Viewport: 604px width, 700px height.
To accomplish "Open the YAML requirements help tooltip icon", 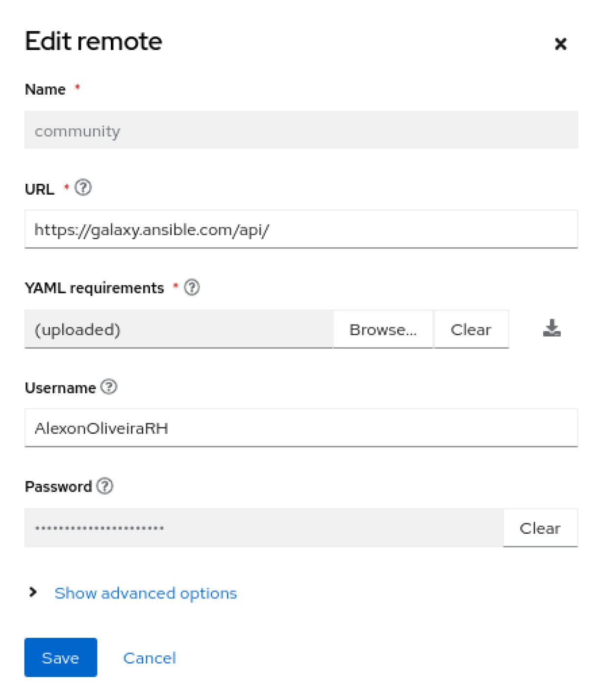I will click(x=192, y=287).
